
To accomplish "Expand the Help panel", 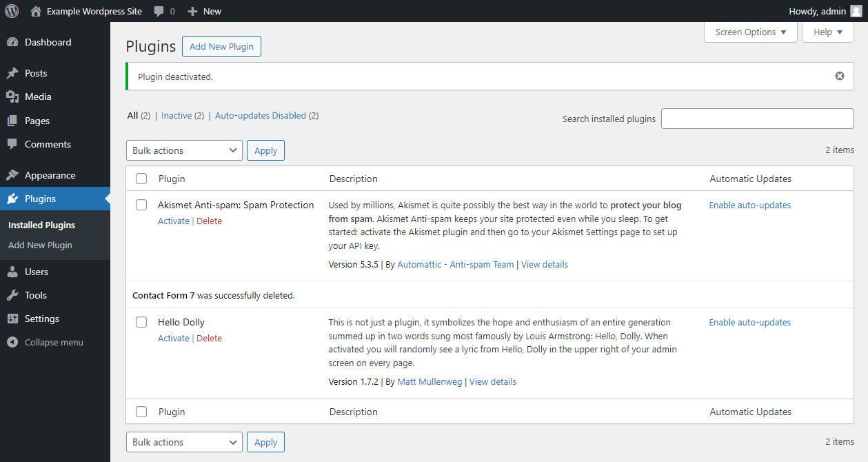I will (x=828, y=32).
